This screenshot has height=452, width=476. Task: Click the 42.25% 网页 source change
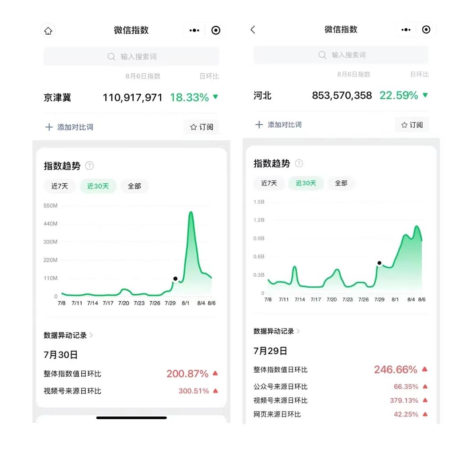pos(406,414)
